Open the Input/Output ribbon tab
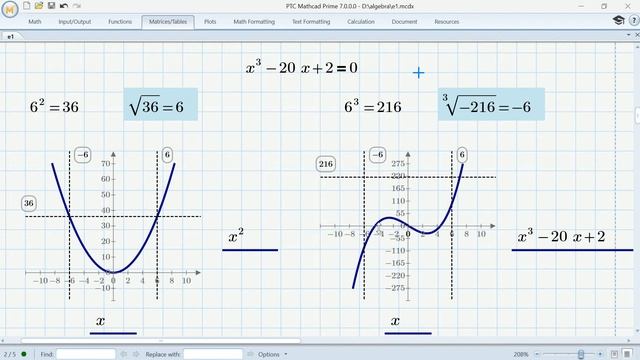Viewport: 640px width, 360px height. [x=75, y=22]
